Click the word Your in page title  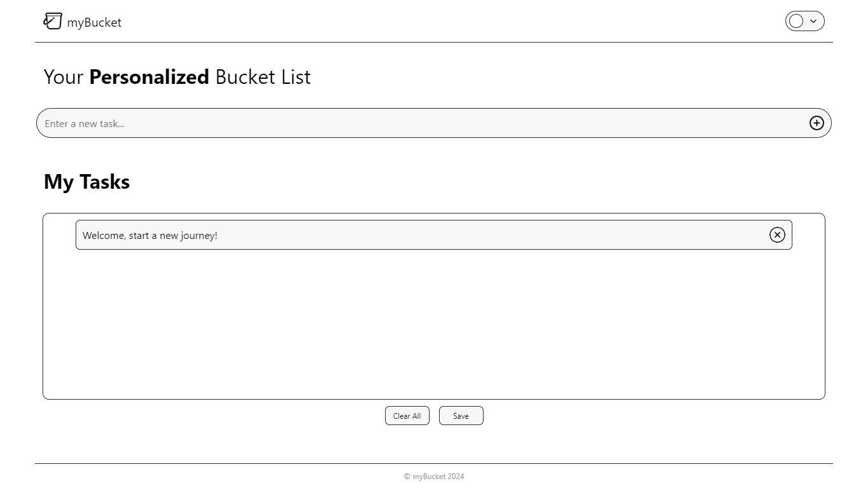click(x=64, y=77)
